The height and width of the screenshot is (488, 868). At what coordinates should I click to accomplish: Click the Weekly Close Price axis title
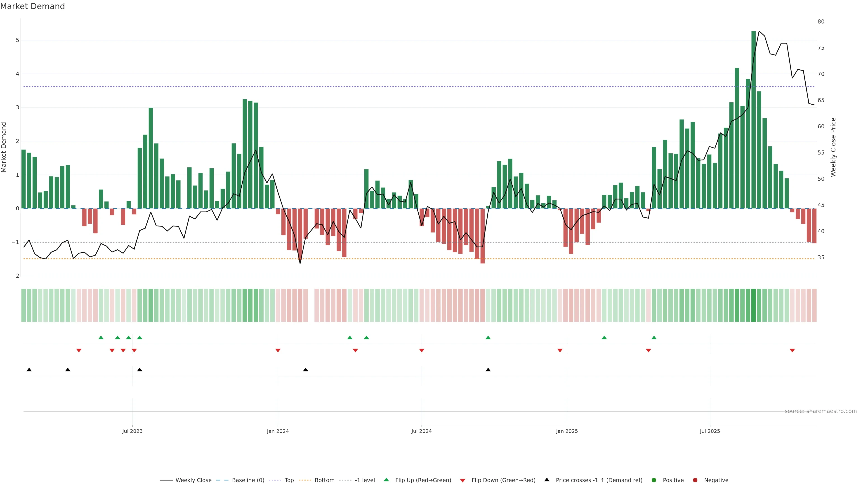(833, 147)
